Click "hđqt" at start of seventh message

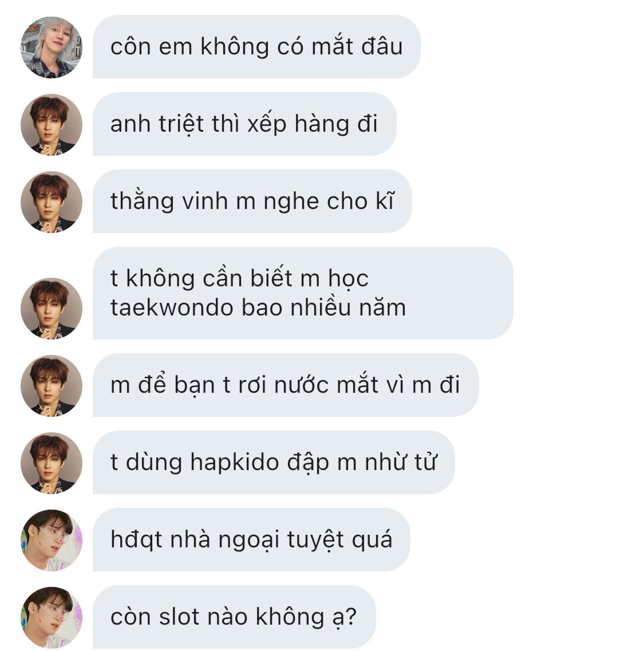pyautogui.click(x=136, y=540)
